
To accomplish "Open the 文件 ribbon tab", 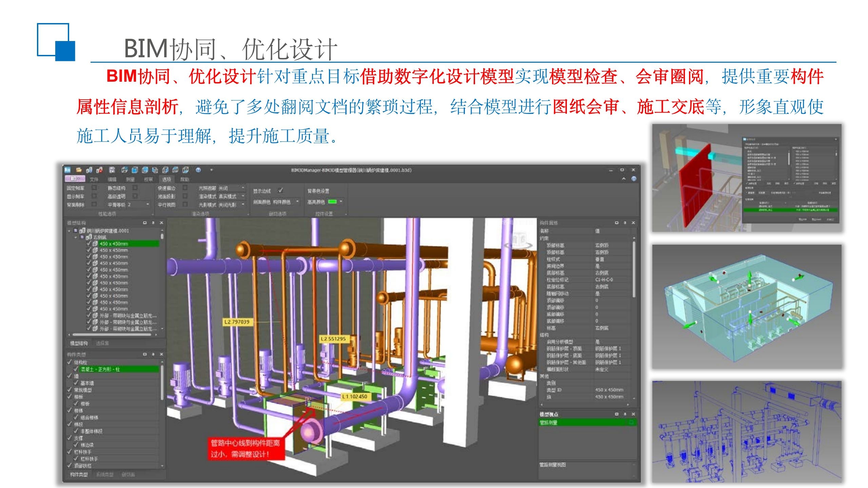I will 94,179.
